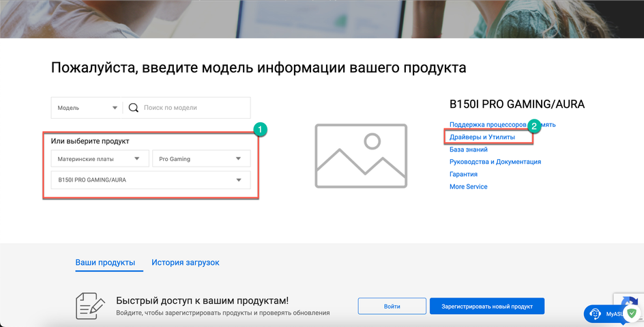Click the product image placeholder

361,156
